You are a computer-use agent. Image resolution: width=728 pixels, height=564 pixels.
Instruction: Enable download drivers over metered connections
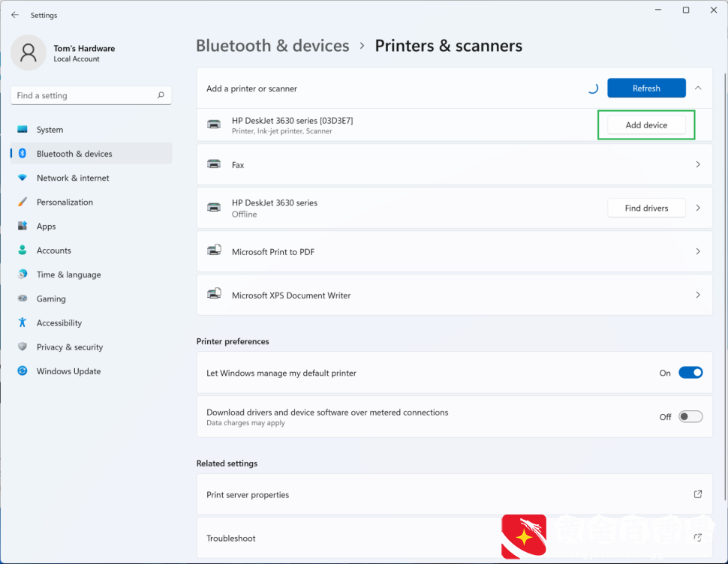(x=690, y=416)
